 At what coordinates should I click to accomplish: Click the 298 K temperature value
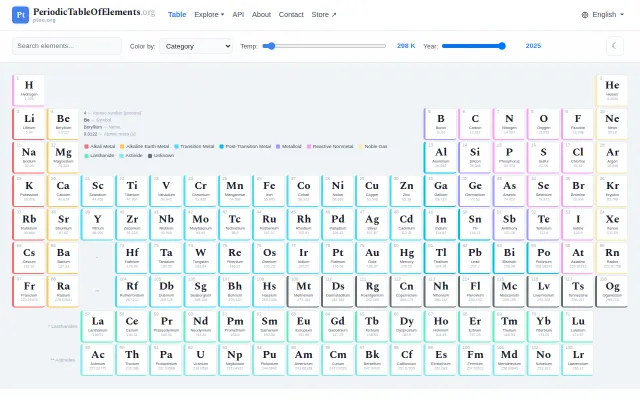point(406,46)
